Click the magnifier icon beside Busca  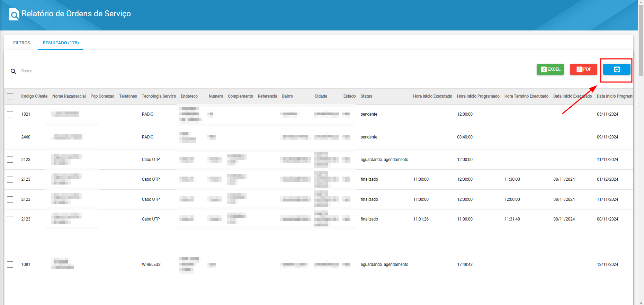pos(14,71)
